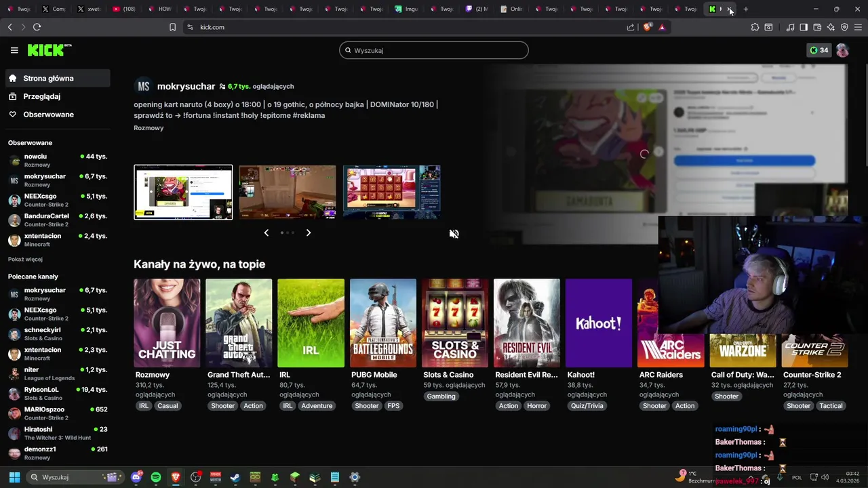The height and width of the screenshot is (488, 868).
Task: Open the Slots & Casino category card
Action: 455,323
